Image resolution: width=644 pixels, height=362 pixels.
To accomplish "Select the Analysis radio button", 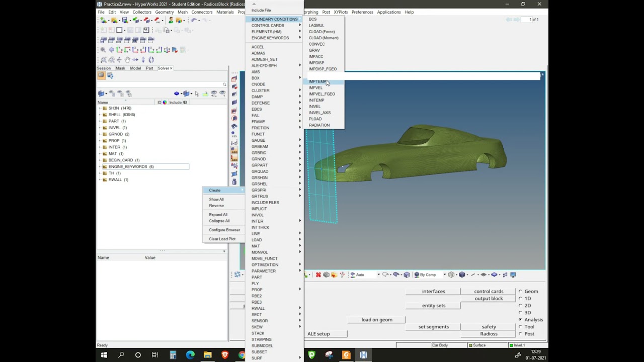I will click(520, 320).
